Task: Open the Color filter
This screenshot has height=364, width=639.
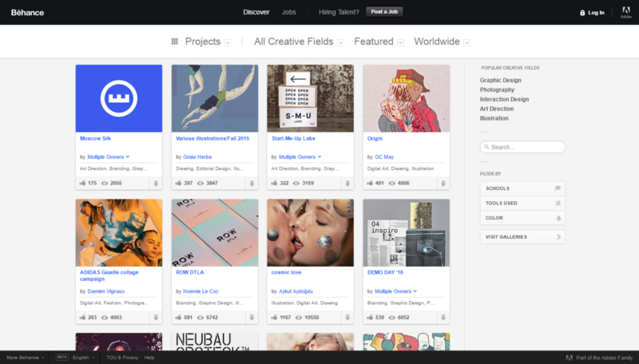Action: [522, 218]
